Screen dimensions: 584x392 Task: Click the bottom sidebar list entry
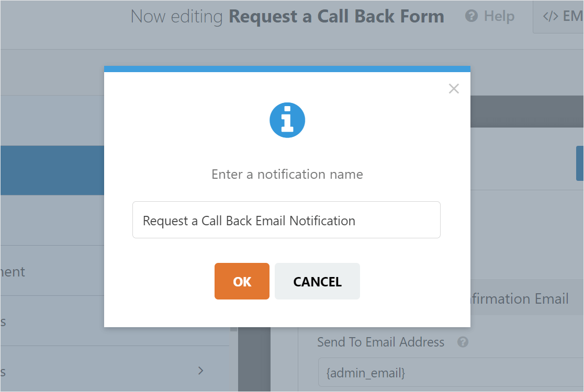point(94,370)
